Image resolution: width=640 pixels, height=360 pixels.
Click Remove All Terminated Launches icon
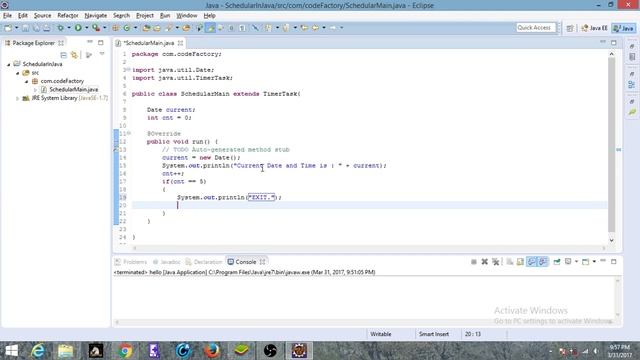(x=496, y=262)
